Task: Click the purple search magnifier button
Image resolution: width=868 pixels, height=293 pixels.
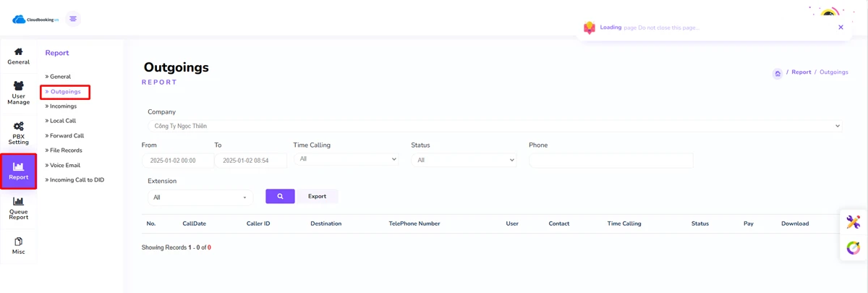Action: 280,196
